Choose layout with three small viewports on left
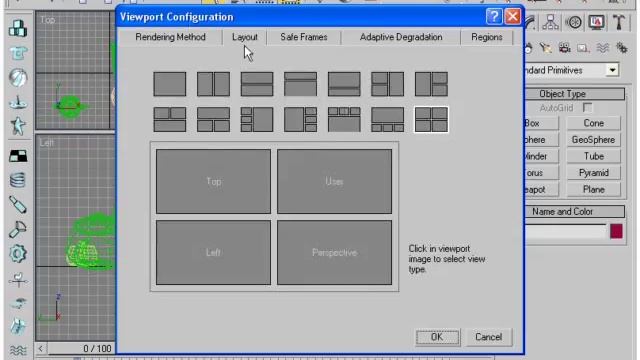The width and height of the screenshot is (640, 360). [x=257, y=120]
